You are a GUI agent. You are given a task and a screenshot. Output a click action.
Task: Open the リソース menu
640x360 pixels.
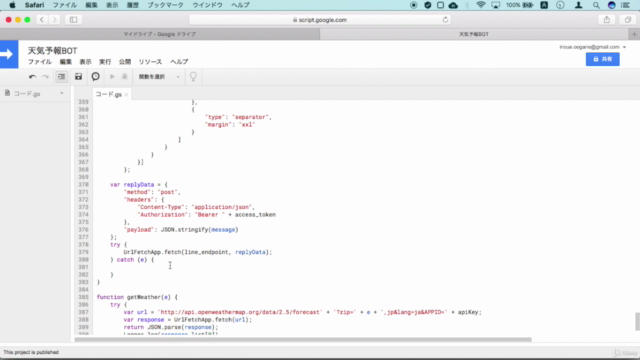point(150,62)
